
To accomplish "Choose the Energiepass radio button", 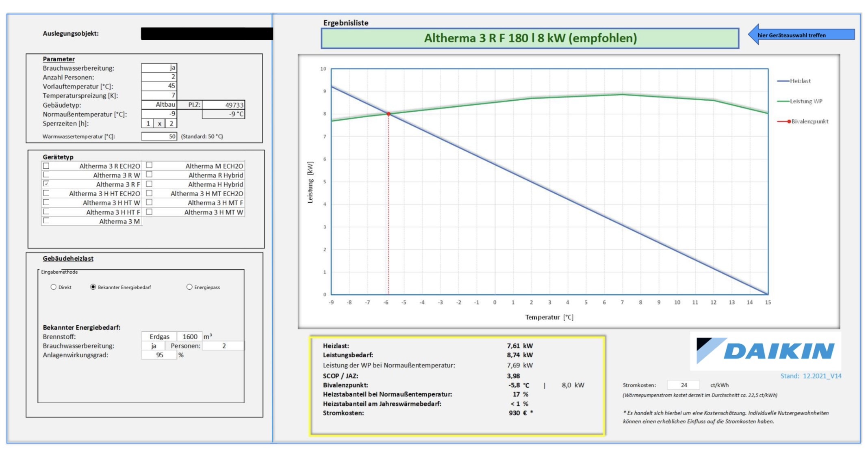I will pos(189,287).
